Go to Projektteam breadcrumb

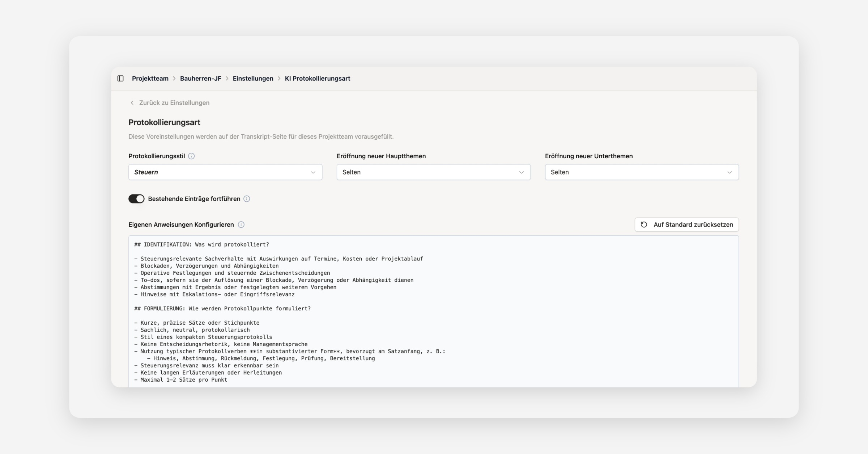click(x=150, y=79)
